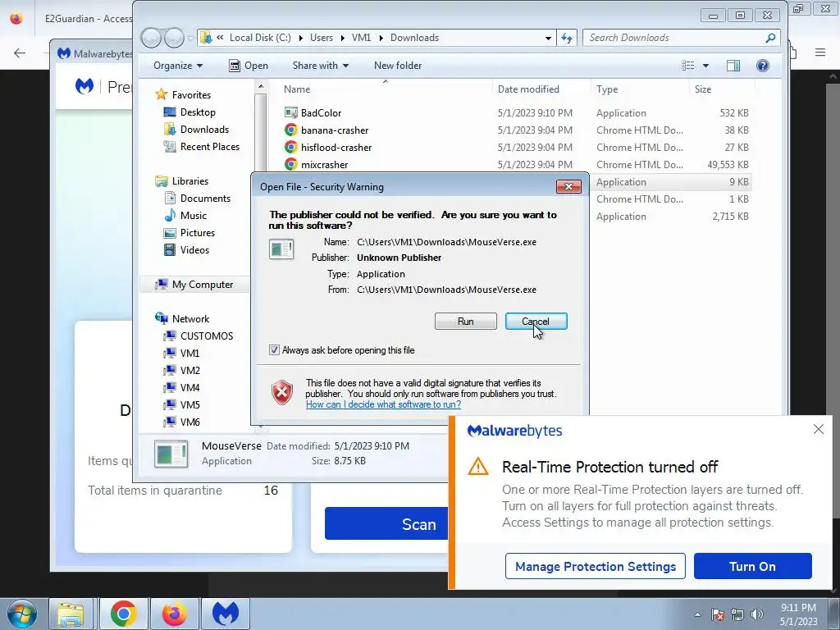The height and width of the screenshot is (630, 840).
Task: Open the Music library
Action: coord(193,216)
